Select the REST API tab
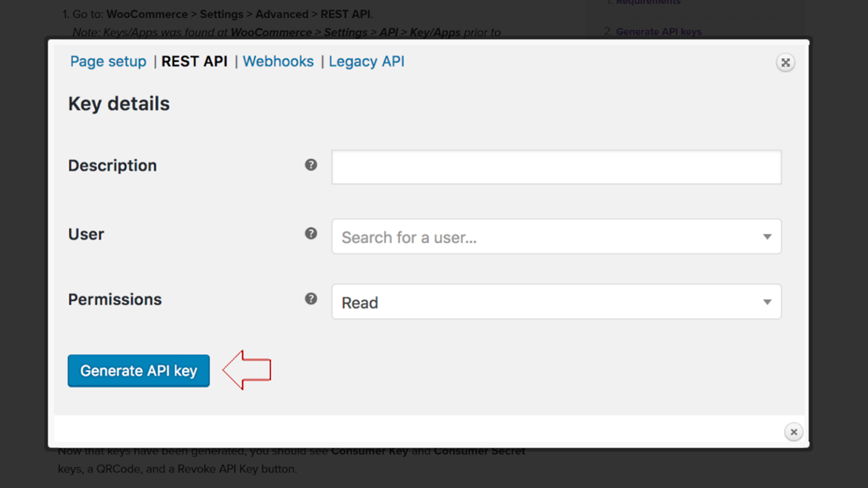 click(195, 62)
